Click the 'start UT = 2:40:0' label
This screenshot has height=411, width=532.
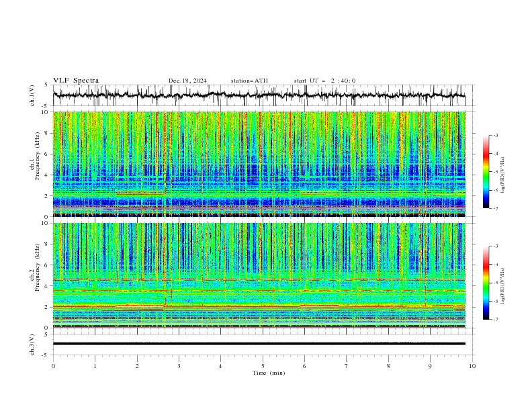point(324,81)
